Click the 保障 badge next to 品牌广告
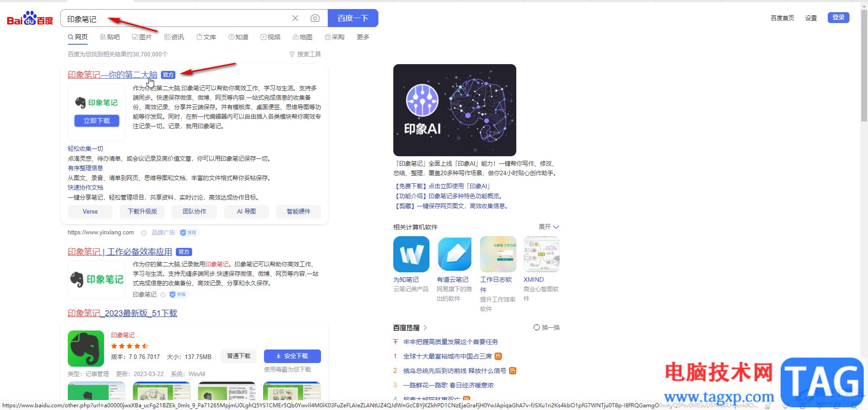 tap(189, 233)
